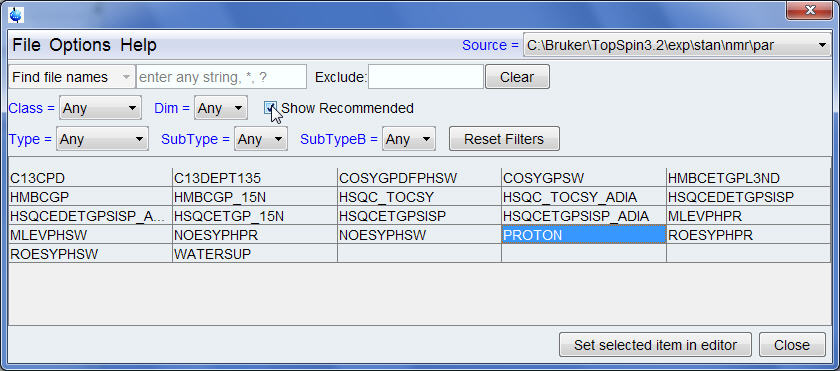Select the highlighted PROTON entry
Viewport: 840px width, 371px height.
pos(584,234)
